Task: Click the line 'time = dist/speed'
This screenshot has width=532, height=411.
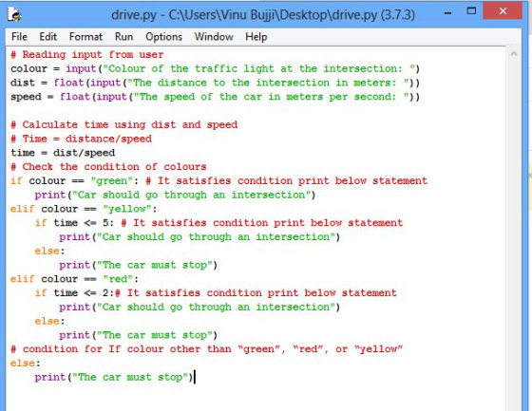Action: pos(63,153)
